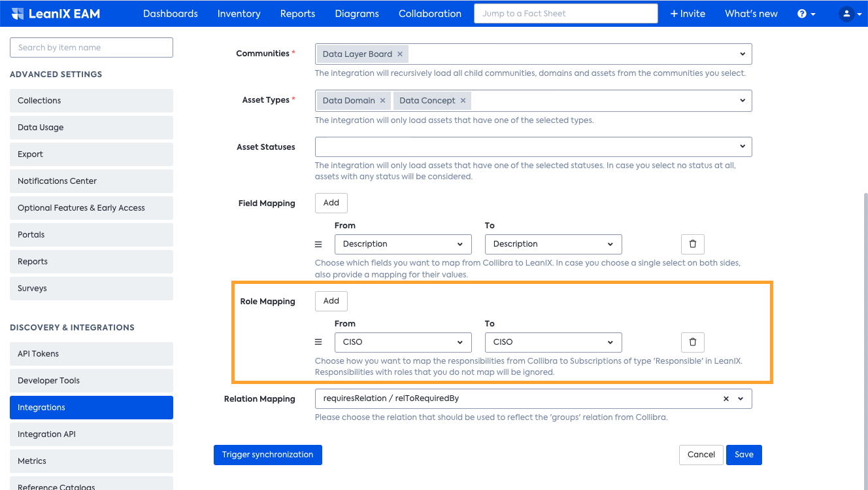Go to Reports in top navigation
Image resolution: width=868 pixels, height=490 pixels.
tap(297, 14)
